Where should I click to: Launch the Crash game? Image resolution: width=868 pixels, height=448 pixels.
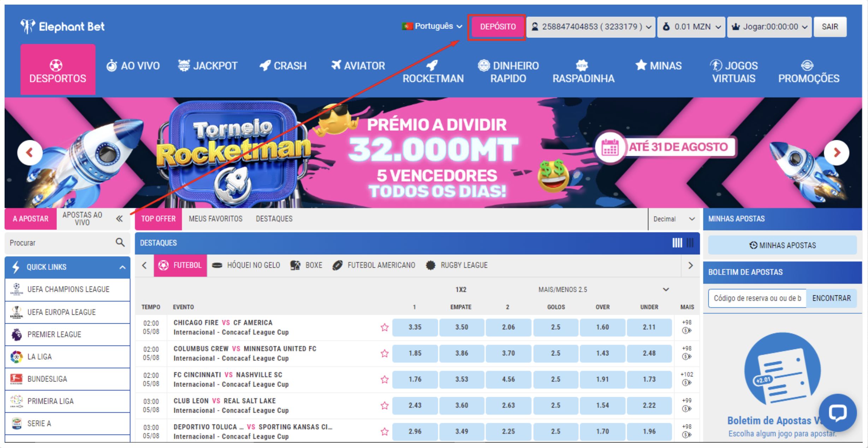point(283,66)
